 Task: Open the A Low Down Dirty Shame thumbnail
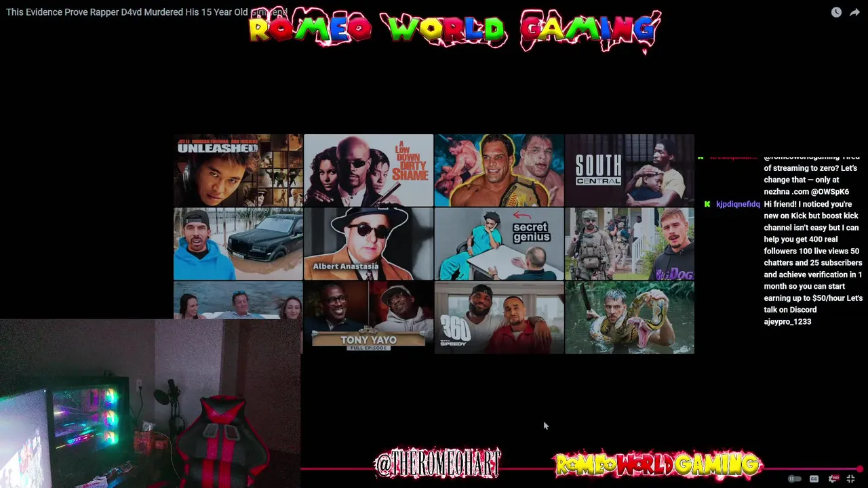[368, 170]
